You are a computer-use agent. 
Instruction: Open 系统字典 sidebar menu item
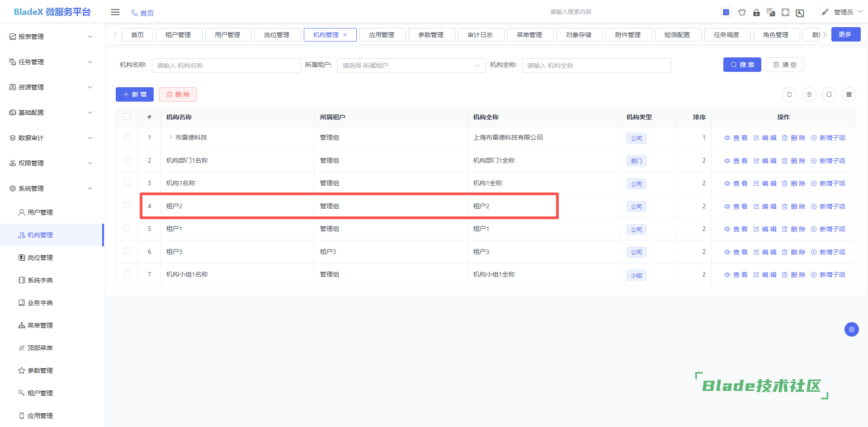pos(52,280)
